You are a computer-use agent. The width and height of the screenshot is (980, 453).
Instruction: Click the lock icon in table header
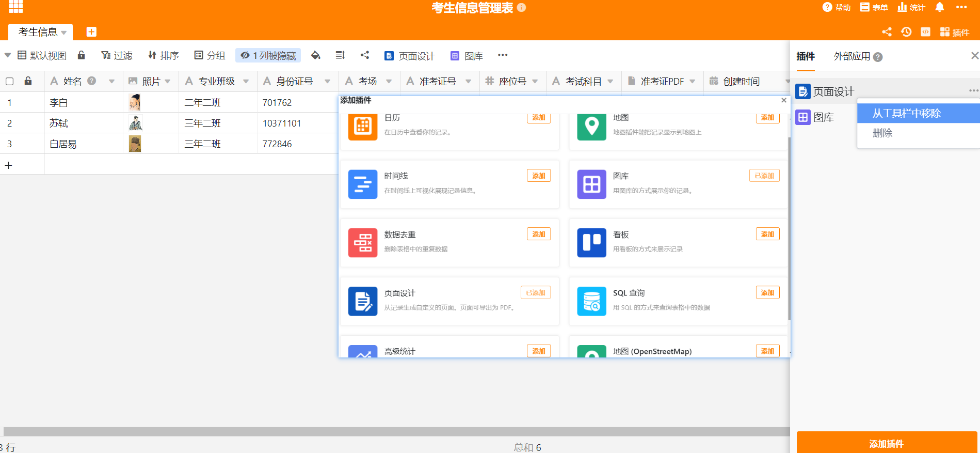(28, 81)
